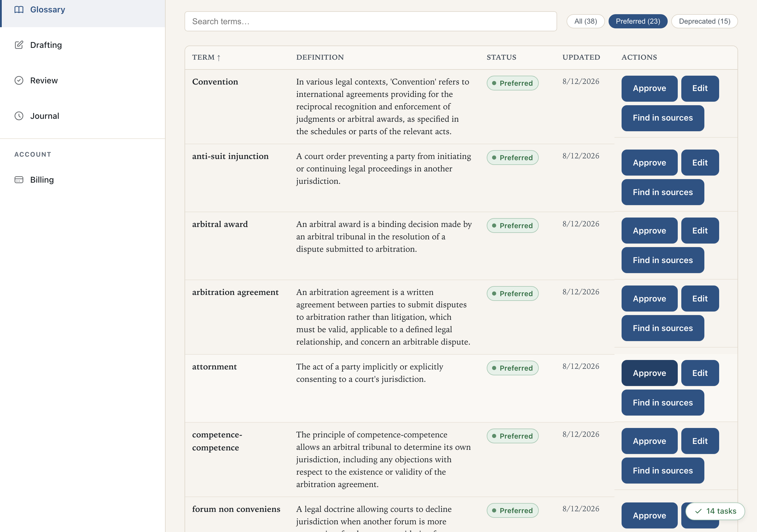Approve the forum non conveniens term
Viewport: 757px width, 532px height.
point(649,515)
